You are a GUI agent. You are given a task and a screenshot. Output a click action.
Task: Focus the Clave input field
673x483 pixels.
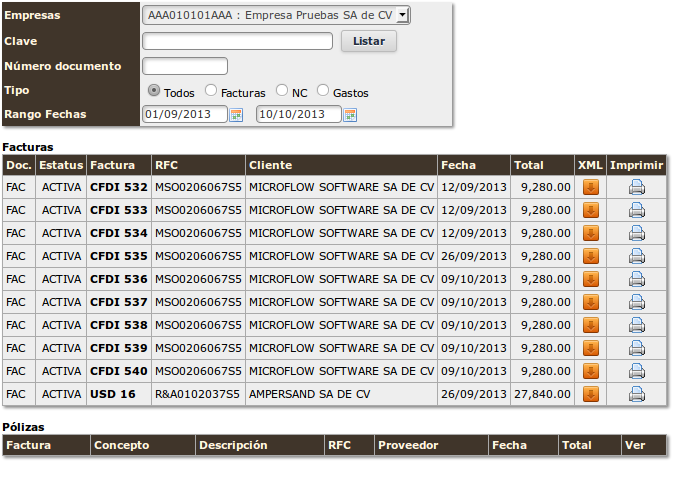coord(237,41)
